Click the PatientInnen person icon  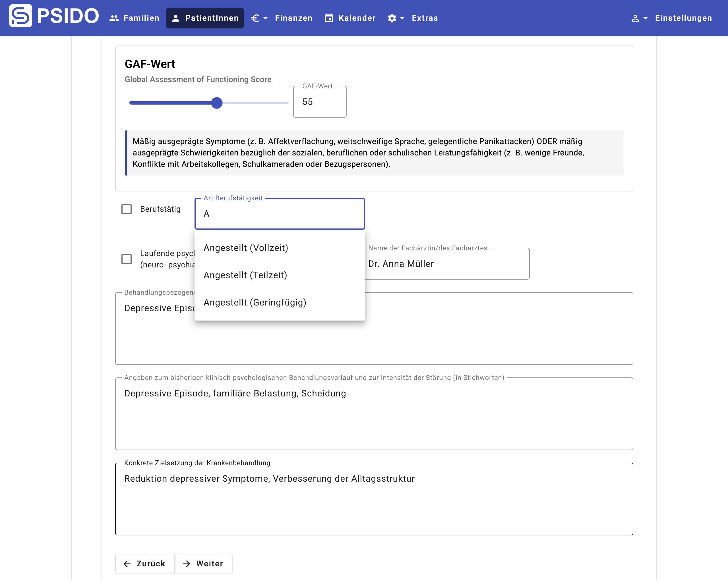pyautogui.click(x=175, y=18)
